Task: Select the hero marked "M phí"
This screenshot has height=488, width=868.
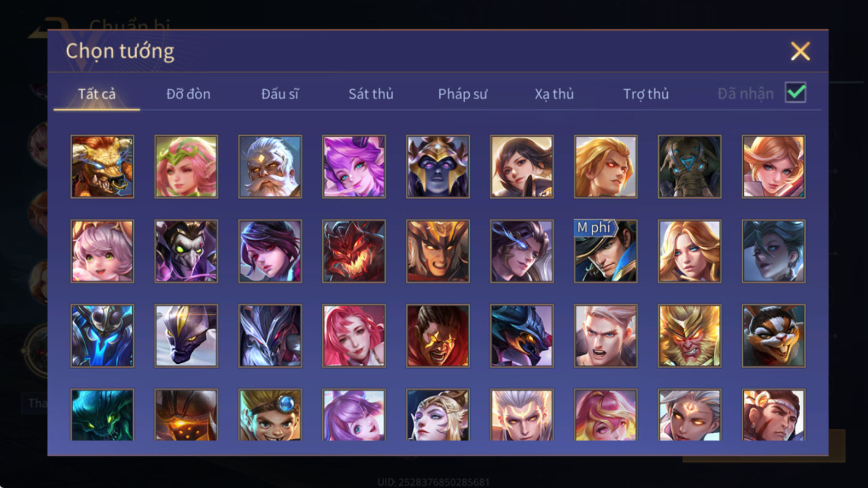Action: [x=605, y=251]
